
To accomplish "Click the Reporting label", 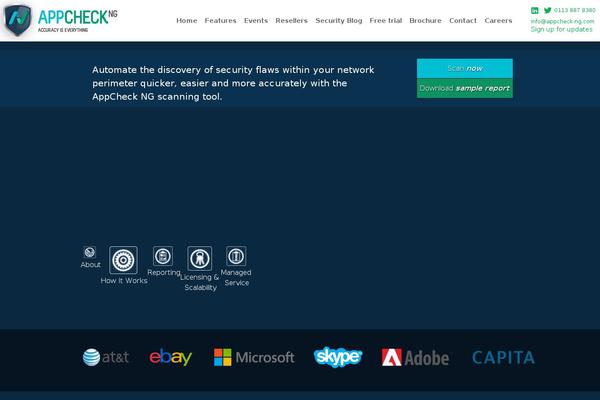I will tap(164, 273).
